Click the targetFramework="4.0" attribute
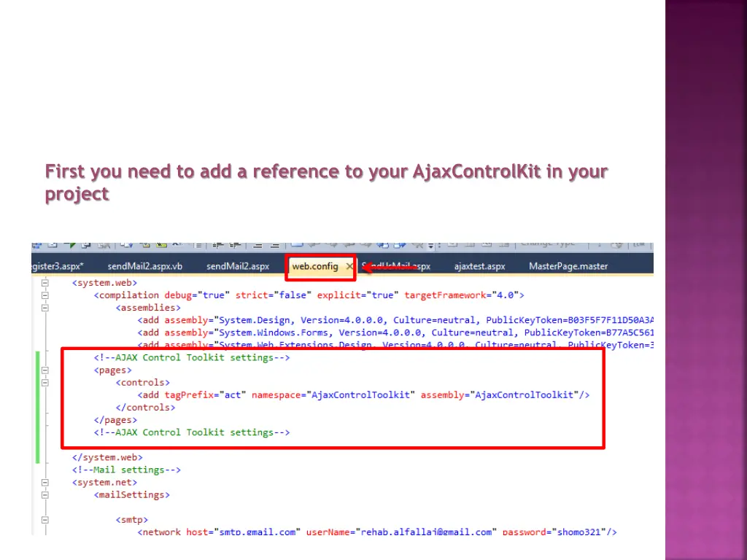 click(x=461, y=295)
